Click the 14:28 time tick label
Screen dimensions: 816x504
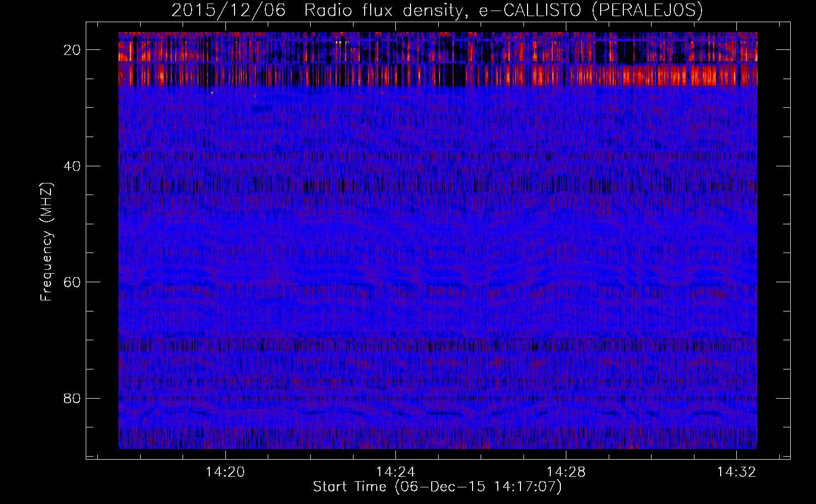tap(566, 472)
